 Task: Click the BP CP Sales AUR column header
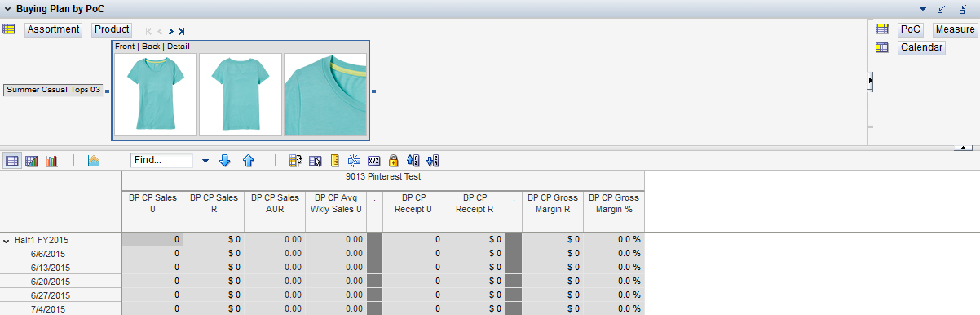coord(275,211)
